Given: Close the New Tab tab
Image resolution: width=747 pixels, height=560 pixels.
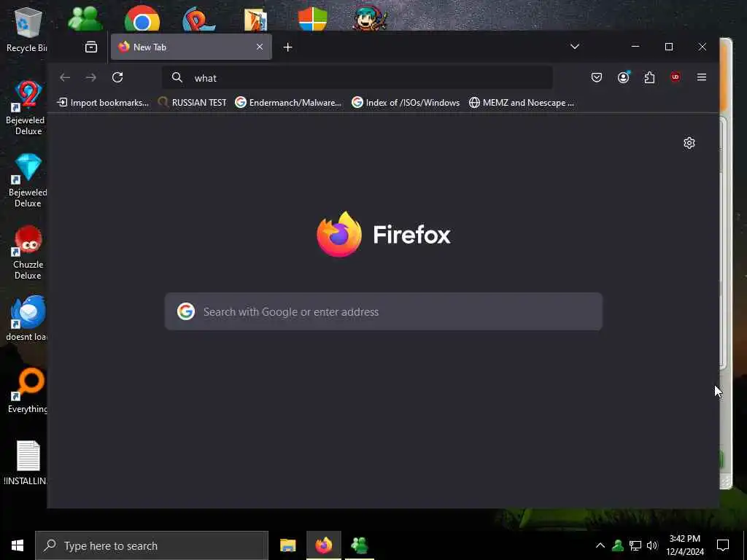Looking at the screenshot, I should (260, 47).
